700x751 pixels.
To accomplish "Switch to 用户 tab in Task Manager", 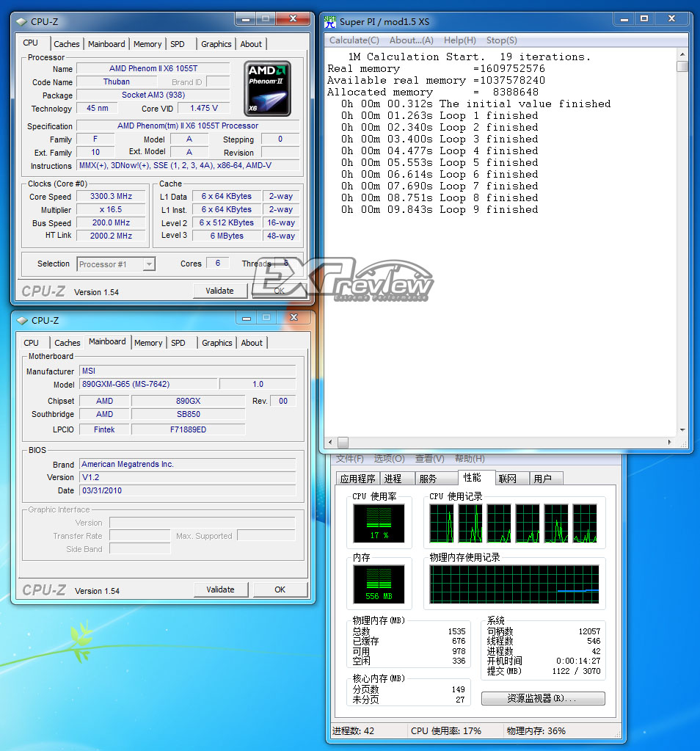I will pyautogui.click(x=547, y=479).
